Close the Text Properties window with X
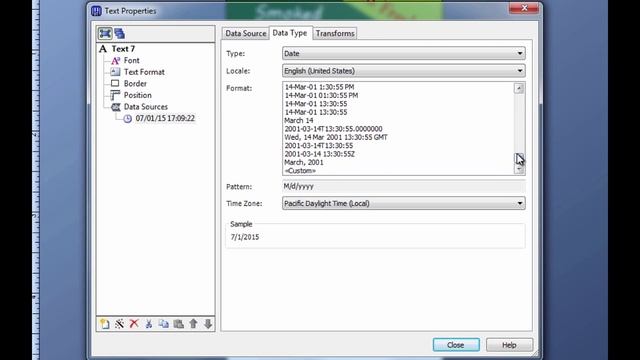This screenshot has height=360, width=640. point(524,8)
